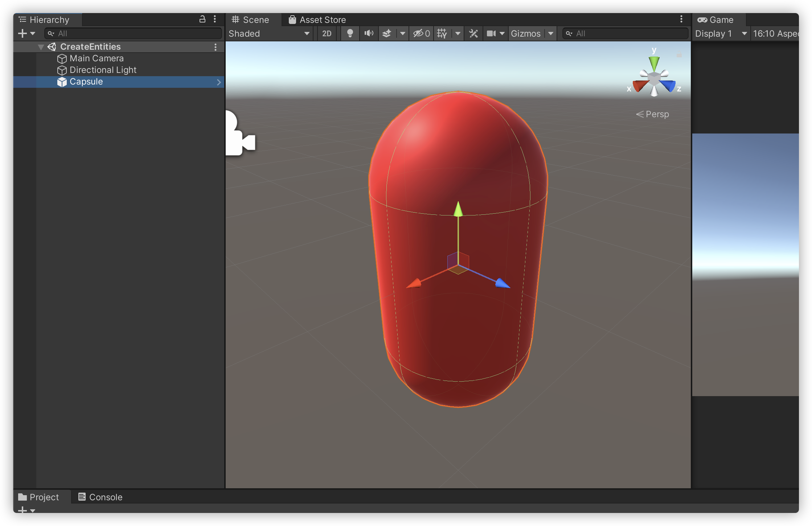Screen dimensions: 812x526
Task: Open component editor tools icon
Action: pyautogui.click(x=473, y=33)
